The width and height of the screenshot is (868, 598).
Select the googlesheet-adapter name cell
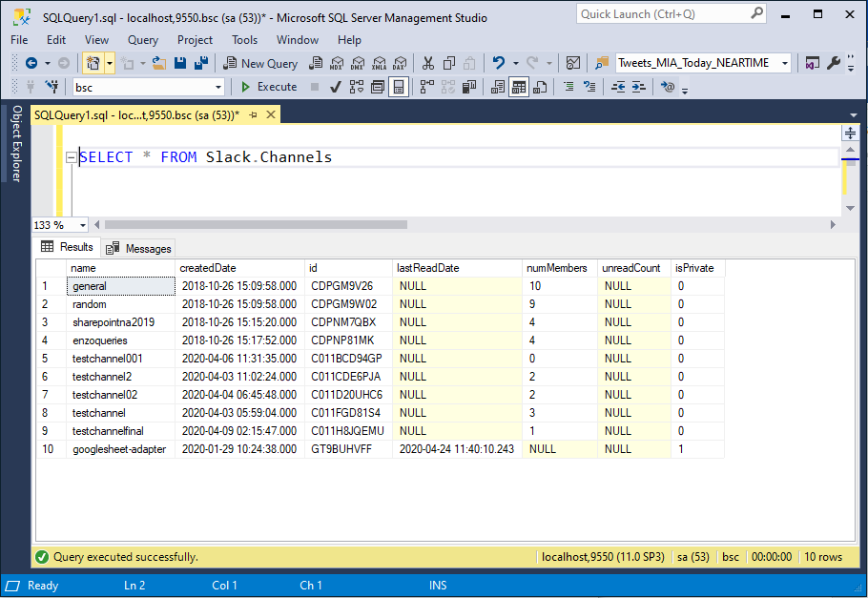(x=121, y=449)
